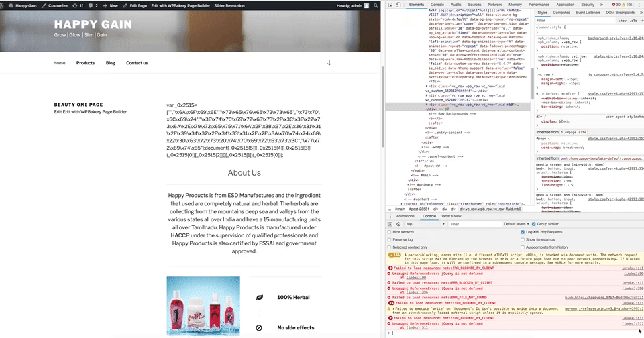
Task: Open the drawer three-dot menu beside Animations
Action: click(390, 216)
